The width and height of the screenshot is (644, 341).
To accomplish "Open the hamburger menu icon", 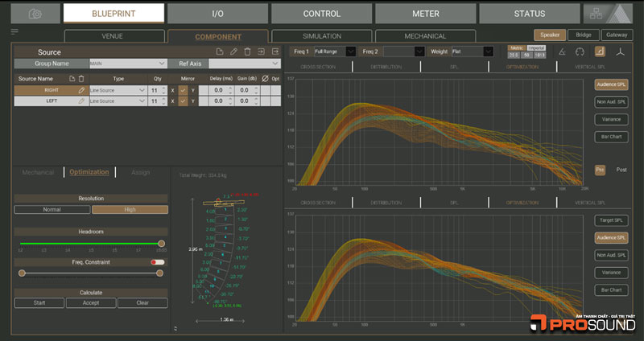I will pos(14,32).
